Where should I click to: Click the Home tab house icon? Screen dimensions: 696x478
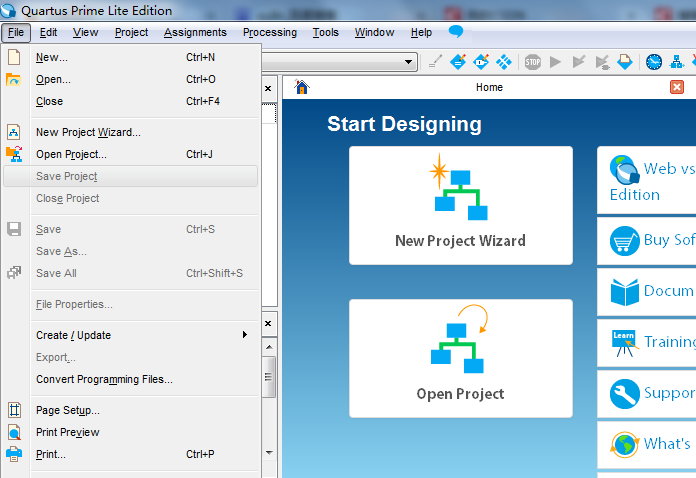(302, 87)
